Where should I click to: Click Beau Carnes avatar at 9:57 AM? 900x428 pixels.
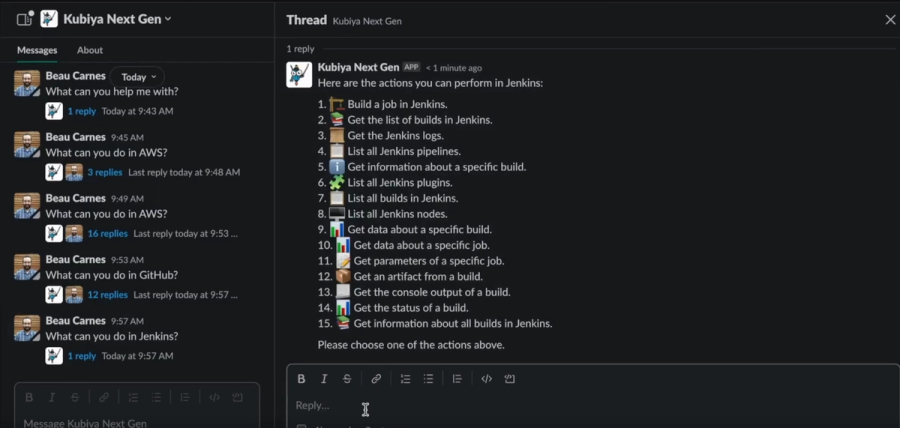pos(27,328)
